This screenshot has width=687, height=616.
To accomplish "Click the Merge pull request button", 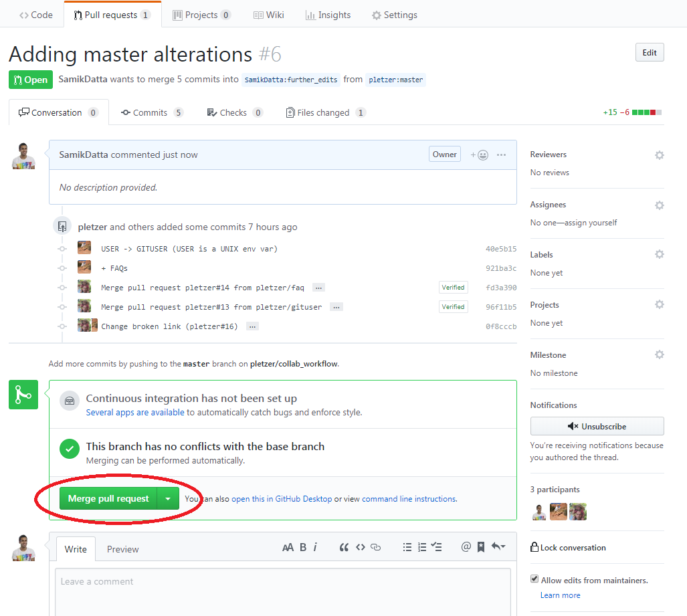I will (x=108, y=498).
